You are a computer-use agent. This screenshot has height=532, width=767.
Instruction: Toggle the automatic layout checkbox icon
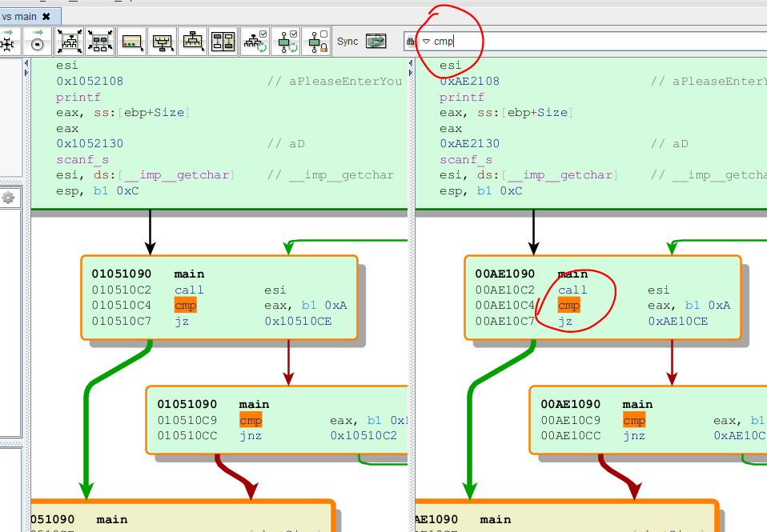[x=256, y=42]
